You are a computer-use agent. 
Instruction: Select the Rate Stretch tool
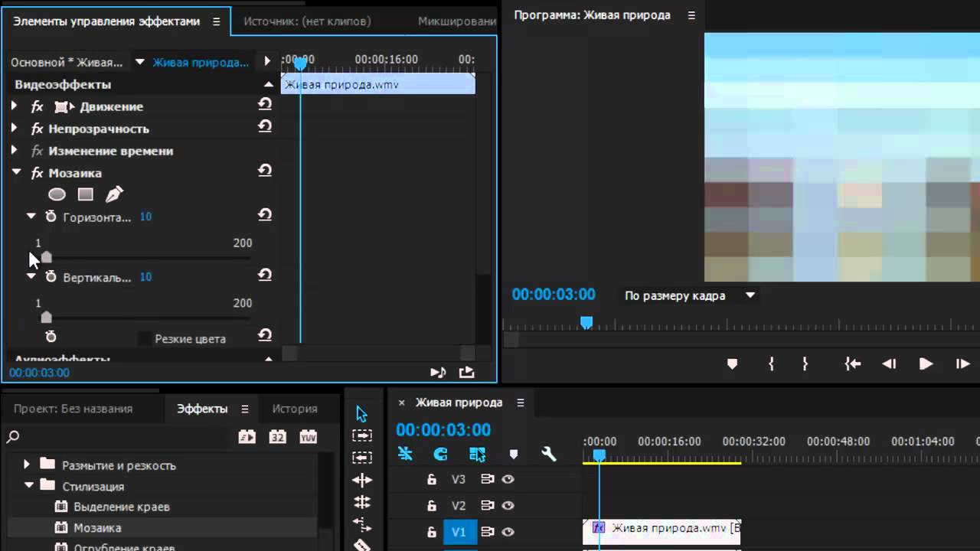click(x=361, y=524)
